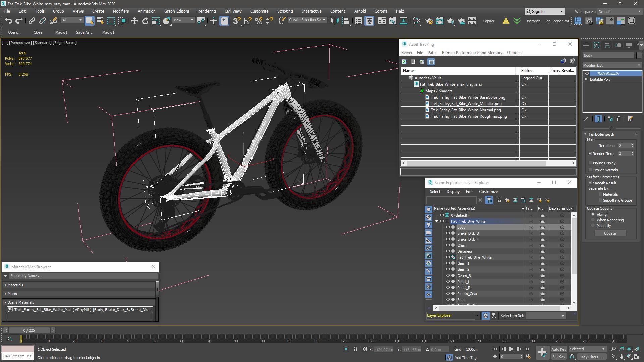The image size is (644, 362).
Task: Click Trek_Farley_Fat_Bike_White_BaseColor.png asset
Action: click(468, 97)
